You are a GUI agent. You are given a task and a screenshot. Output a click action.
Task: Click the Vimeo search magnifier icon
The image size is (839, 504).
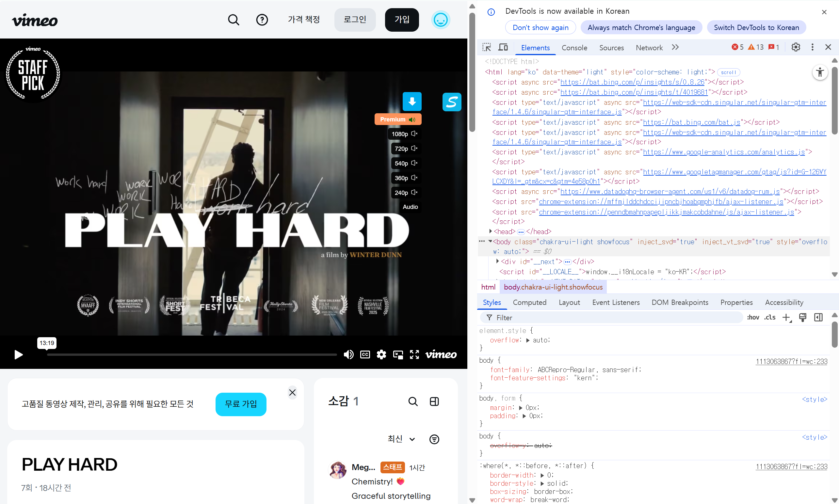(234, 20)
